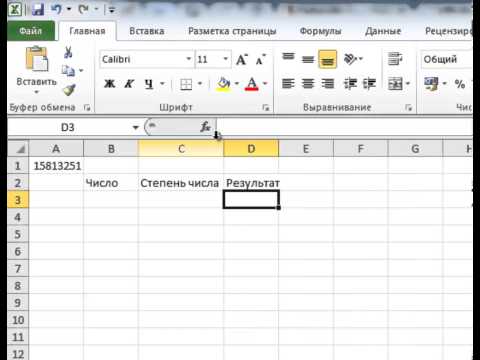Click Merge and Center icon
Viewport: 480px width, 360px height.
pos(395,83)
